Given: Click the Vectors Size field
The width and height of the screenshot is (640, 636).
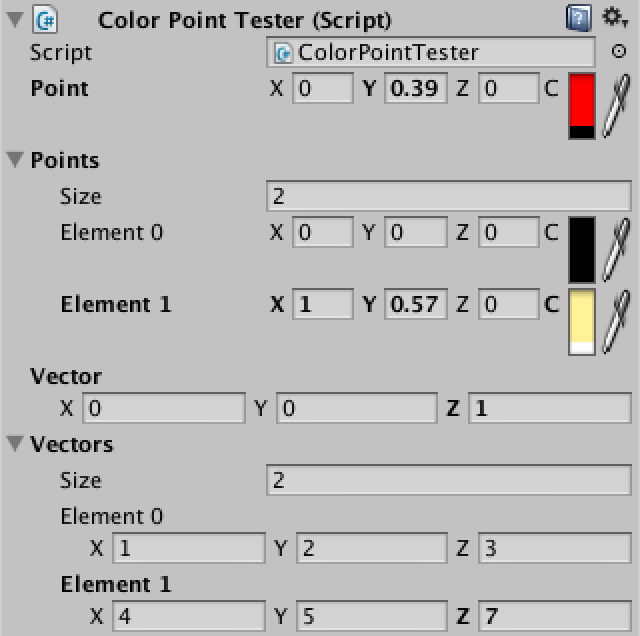Looking at the screenshot, I should [x=449, y=480].
